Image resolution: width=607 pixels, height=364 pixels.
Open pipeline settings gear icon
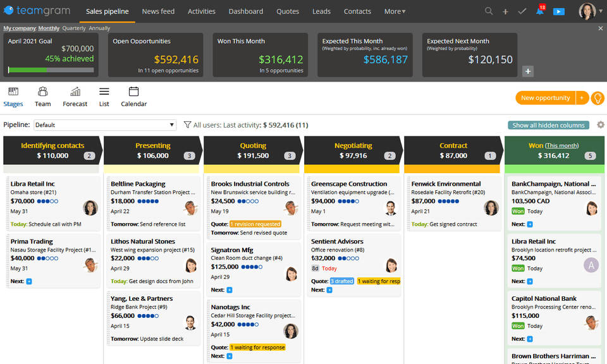pos(601,124)
